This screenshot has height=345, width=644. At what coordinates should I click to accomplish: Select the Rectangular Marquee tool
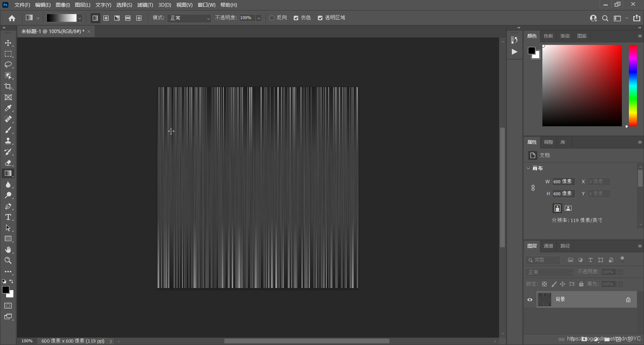click(x=8, y=54)
